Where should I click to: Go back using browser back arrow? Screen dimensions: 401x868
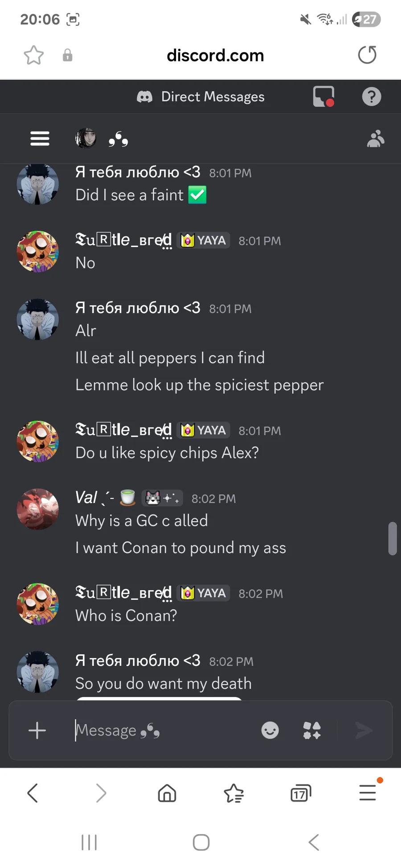[x=33, y=793]
